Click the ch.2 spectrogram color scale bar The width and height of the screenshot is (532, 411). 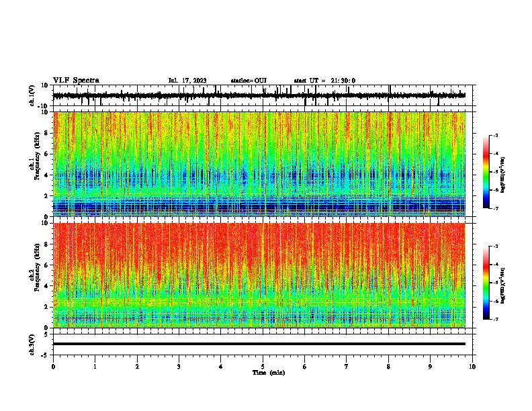coord(486,283)
